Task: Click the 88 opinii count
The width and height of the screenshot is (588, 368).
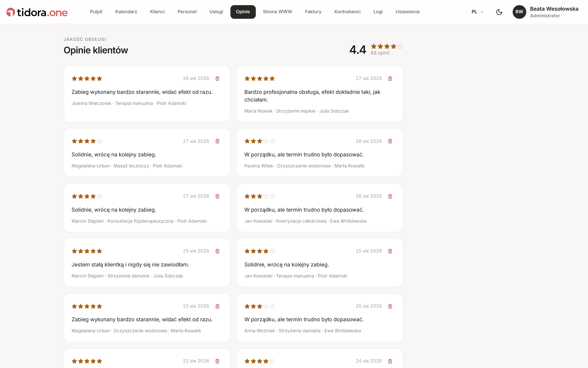Action: pos(380,53)
